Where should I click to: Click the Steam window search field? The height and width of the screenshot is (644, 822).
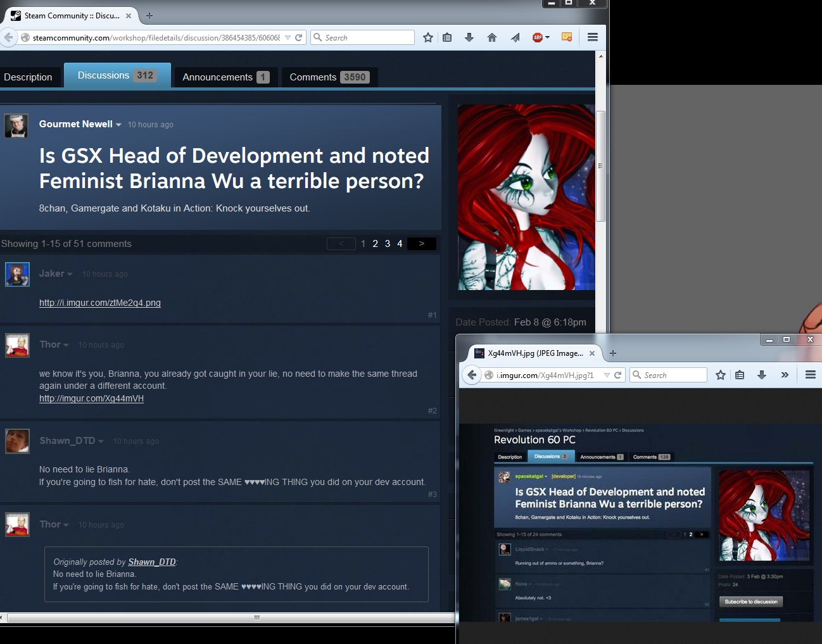click(x=363, y=37)
